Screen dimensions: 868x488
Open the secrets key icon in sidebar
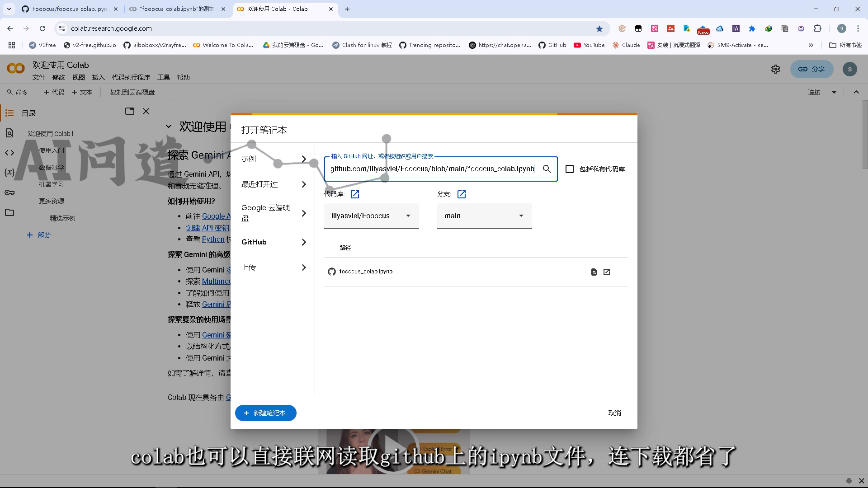pyautogui.click(x=9, y=193)
